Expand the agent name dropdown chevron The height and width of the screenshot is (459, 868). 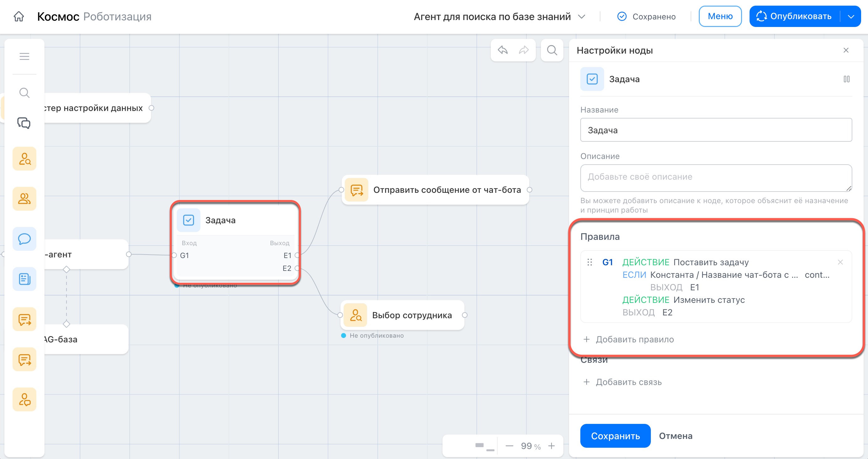(581, 17)
